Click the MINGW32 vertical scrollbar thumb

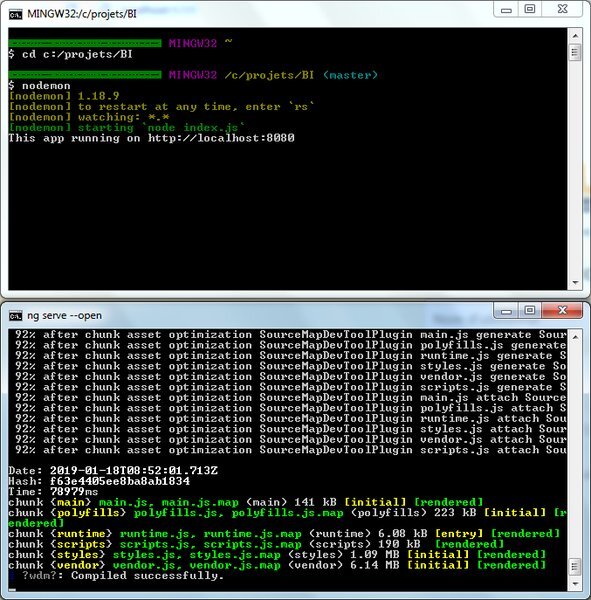[x=575, y=52]
